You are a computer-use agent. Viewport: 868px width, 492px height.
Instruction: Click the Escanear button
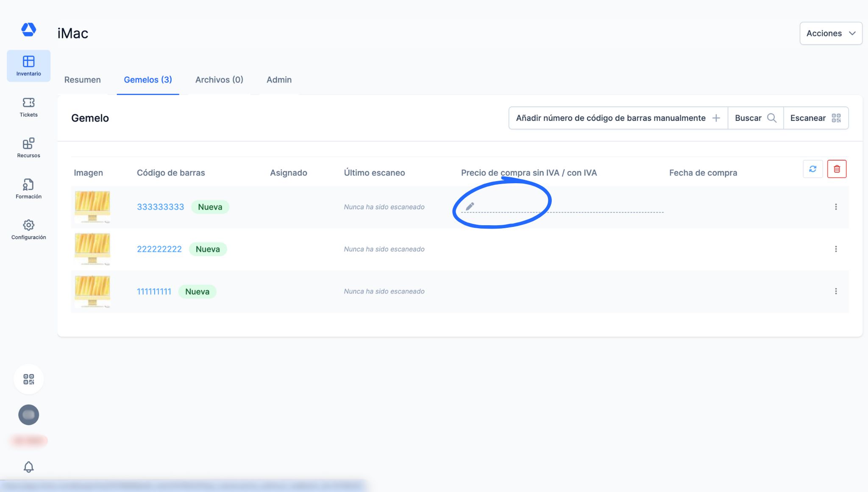pos(815,118)
